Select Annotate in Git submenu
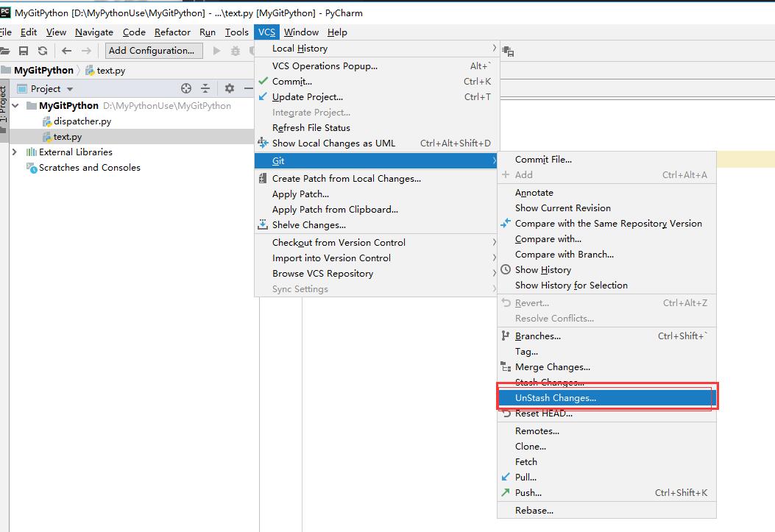Image resolution: width=775 pixels, height=532 pixels. [x=606, y=193]
